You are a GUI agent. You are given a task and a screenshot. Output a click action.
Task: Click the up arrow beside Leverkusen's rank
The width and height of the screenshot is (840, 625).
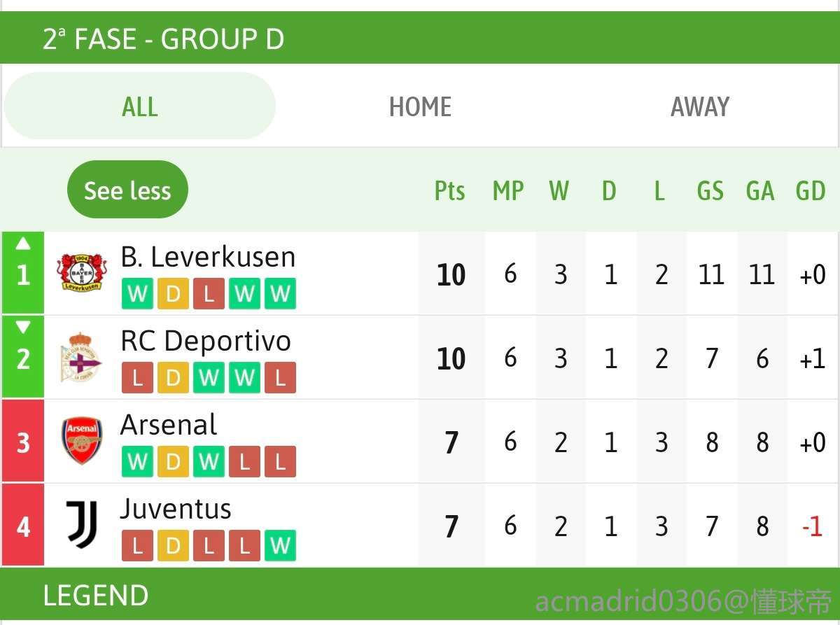click(x=23, y=244)
